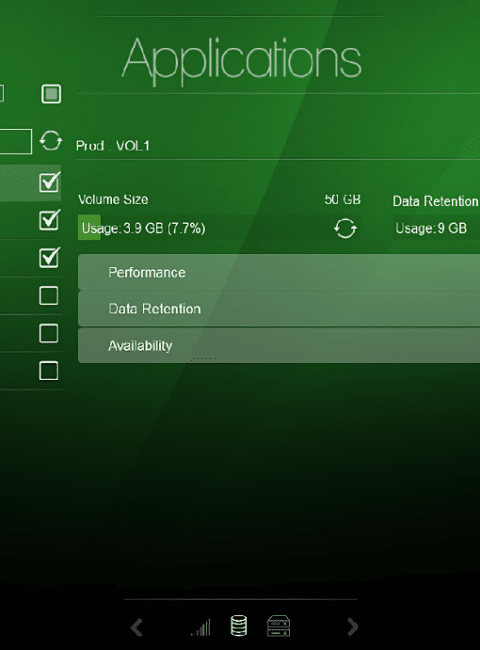This screenshot has height=650, width=480.
Task: Uncheck the second checked checkbox
Action: coord(49,220)
